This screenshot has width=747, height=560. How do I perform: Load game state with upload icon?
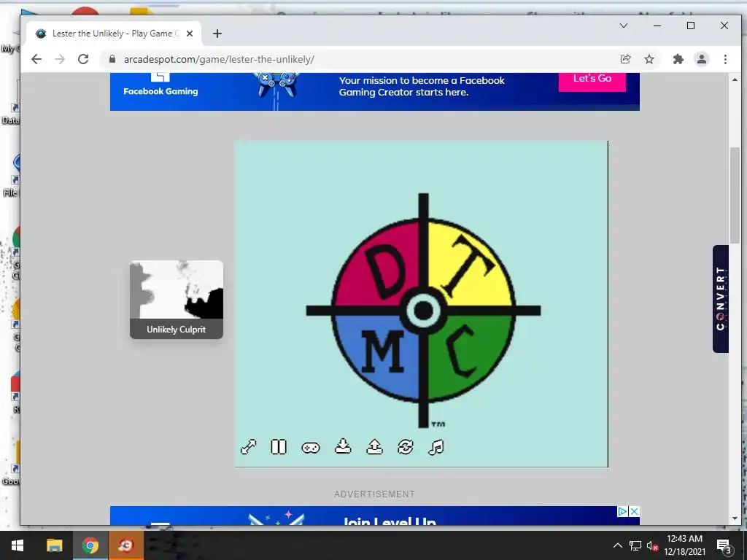[374, 446]
